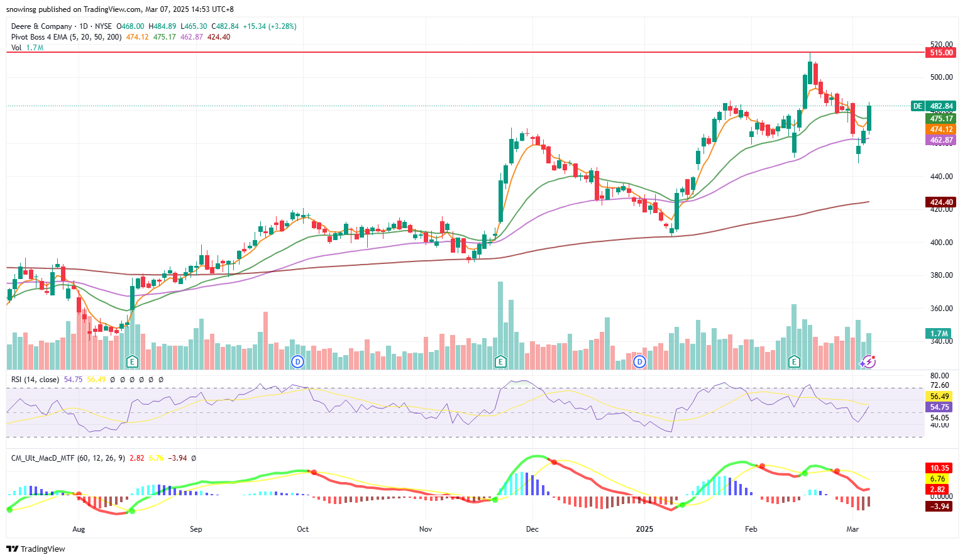This screenshot has height=560, width=965.
Task: Click the 380.00 price axis tick
Action: (x=941, y=275)
